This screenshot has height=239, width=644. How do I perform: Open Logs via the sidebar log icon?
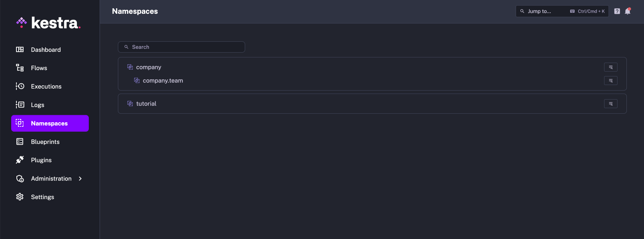[19, 105]
